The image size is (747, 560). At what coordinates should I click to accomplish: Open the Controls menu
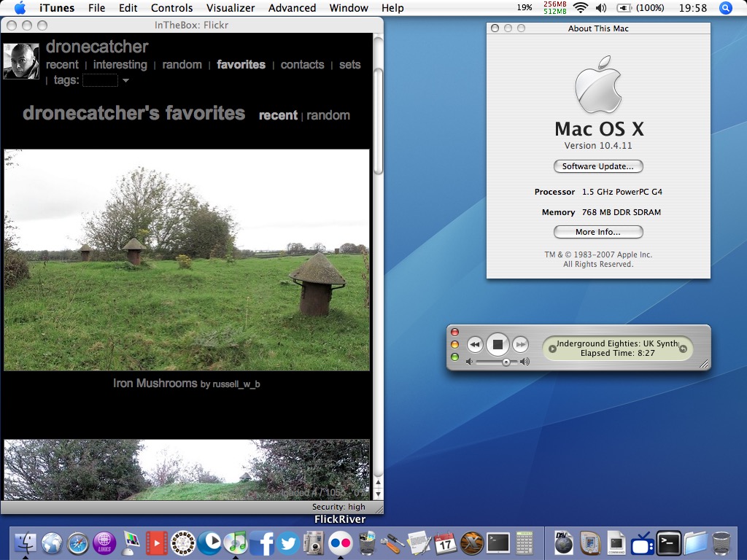point(171,7)
